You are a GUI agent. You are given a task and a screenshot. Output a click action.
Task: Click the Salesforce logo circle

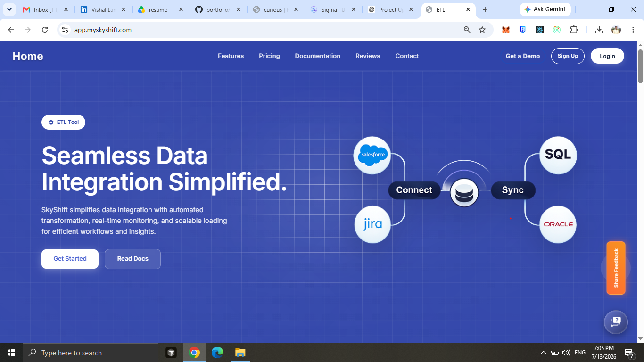[x=372, y=155]
